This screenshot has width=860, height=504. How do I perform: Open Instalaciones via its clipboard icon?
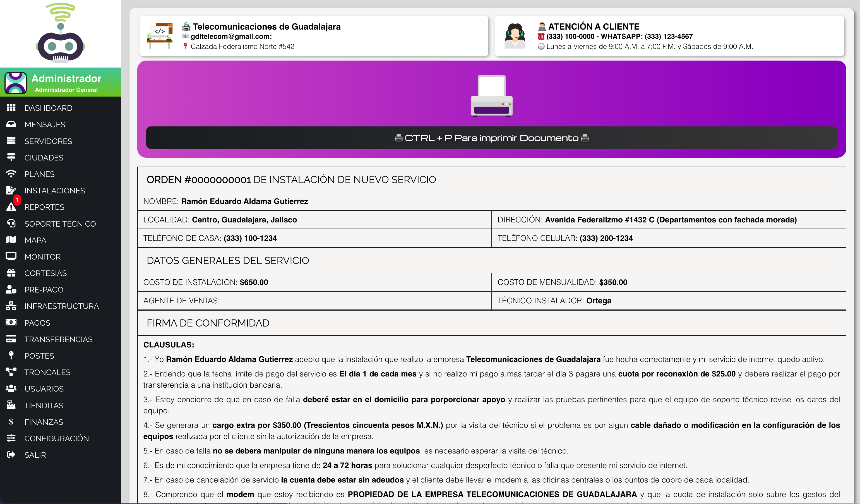(x=11, y=190)
